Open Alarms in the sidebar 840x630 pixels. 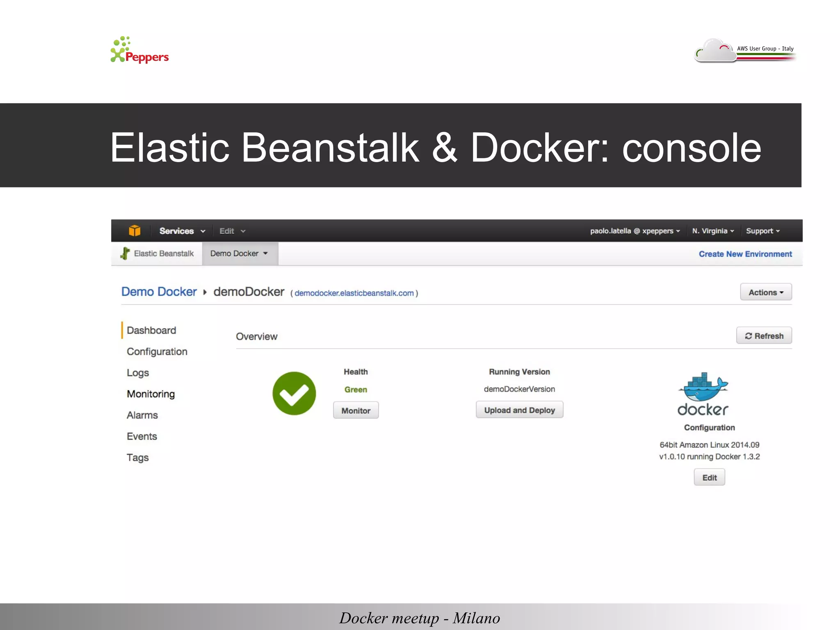click(x=142, y=415)
